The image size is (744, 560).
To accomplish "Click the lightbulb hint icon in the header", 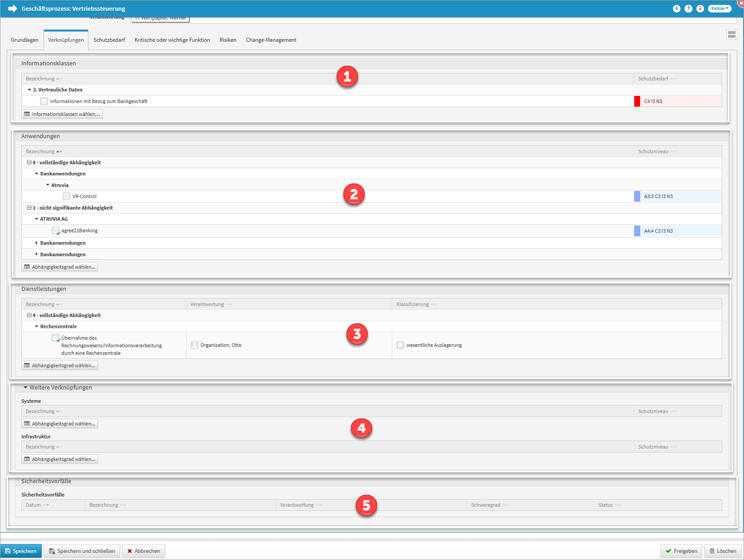I will 700,8.
